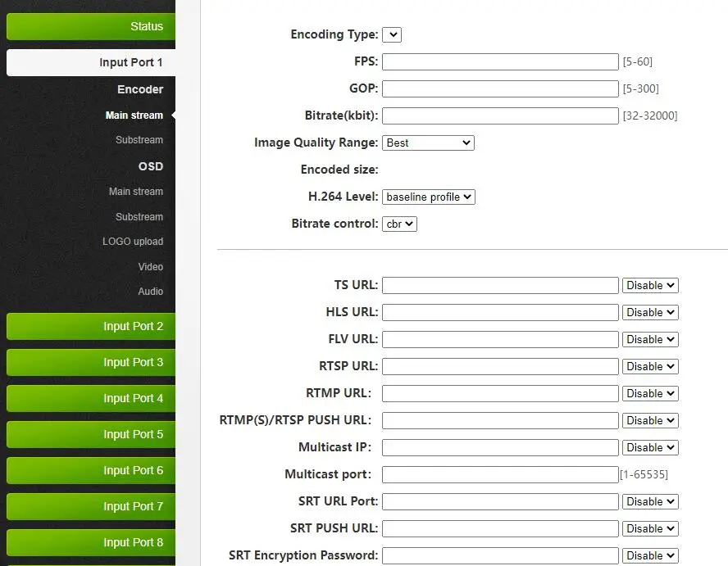Image resolution: width=728 pixels, height=566 pixels.
Task: Open the Disable dropdown next to Multicast IP
Action: [x=650, y=447]
